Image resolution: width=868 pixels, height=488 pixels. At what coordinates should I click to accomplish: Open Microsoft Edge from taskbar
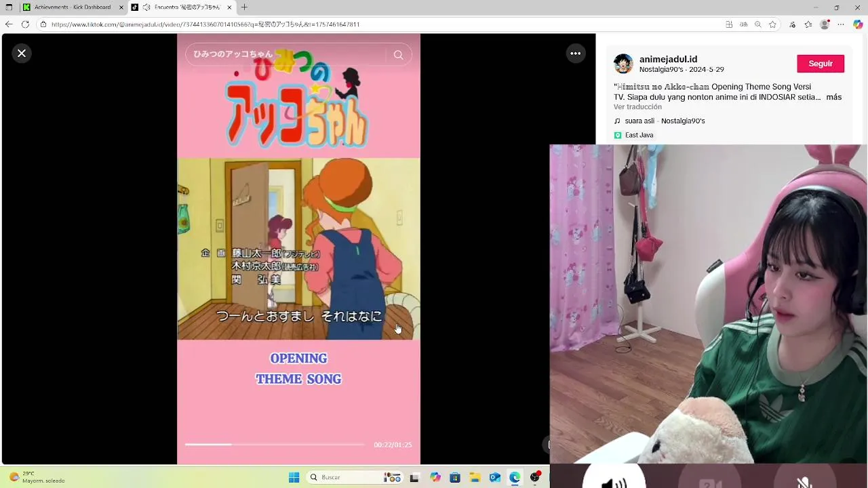click(x=515, y=477)
